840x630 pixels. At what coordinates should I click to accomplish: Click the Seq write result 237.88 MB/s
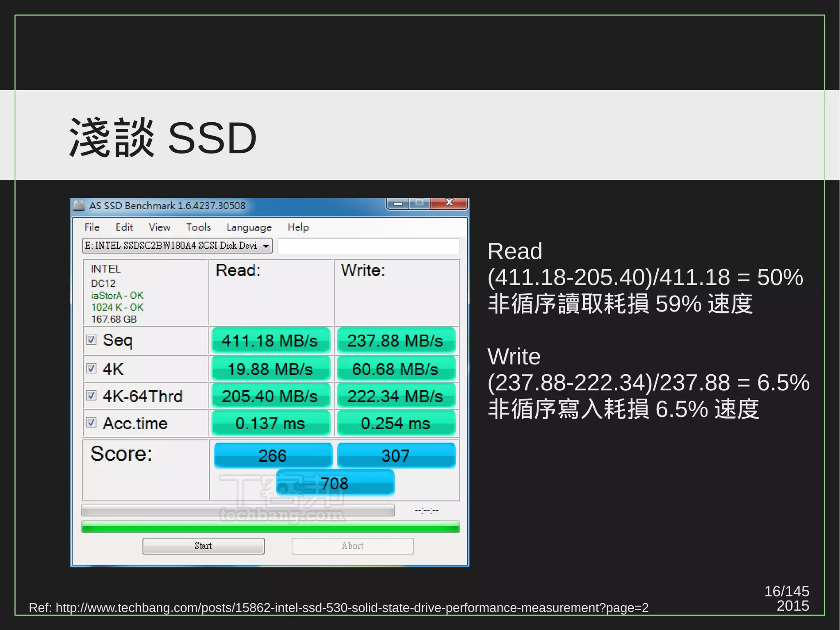[396, 341]
